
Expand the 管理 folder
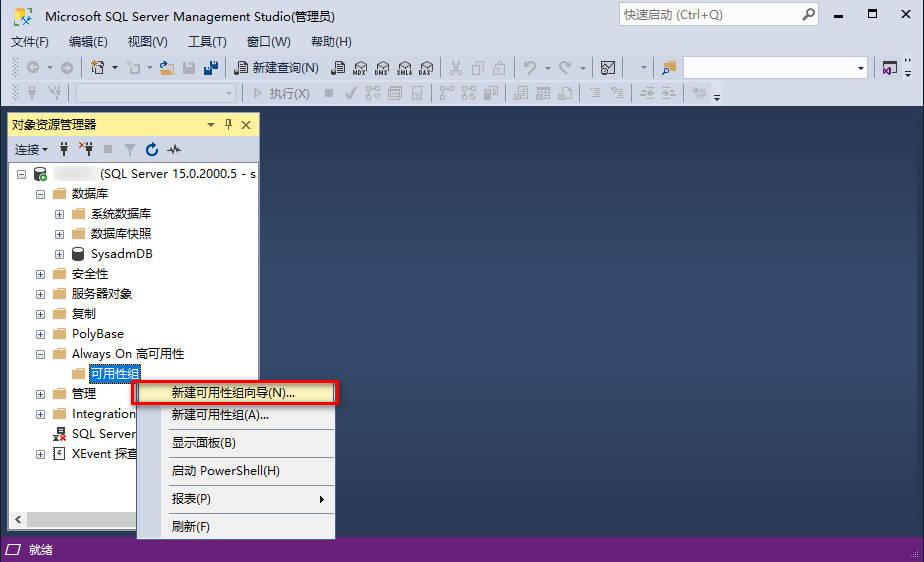tap(41, 395)
